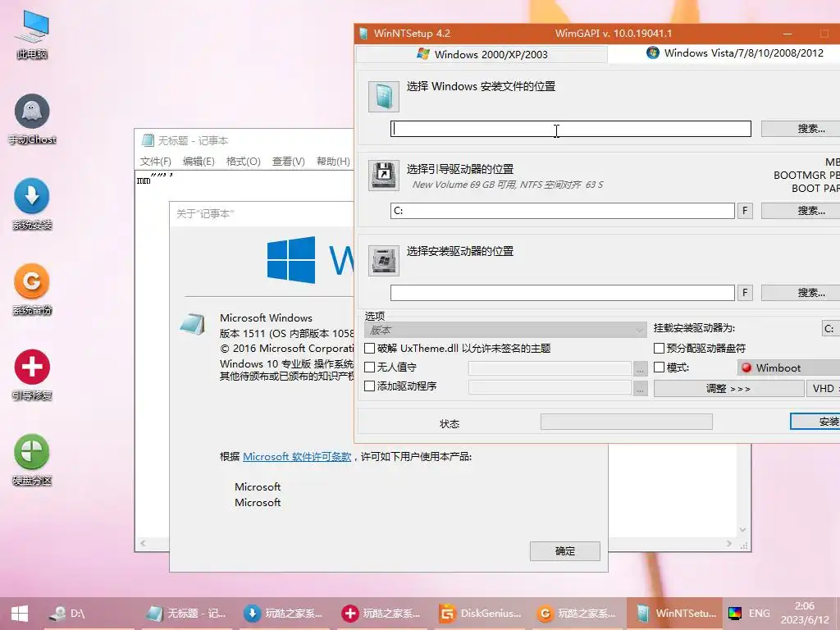Screen dimensions: 840x630
Task: Open Notepad's 文件(F) menu
Action: click(155, 162)
